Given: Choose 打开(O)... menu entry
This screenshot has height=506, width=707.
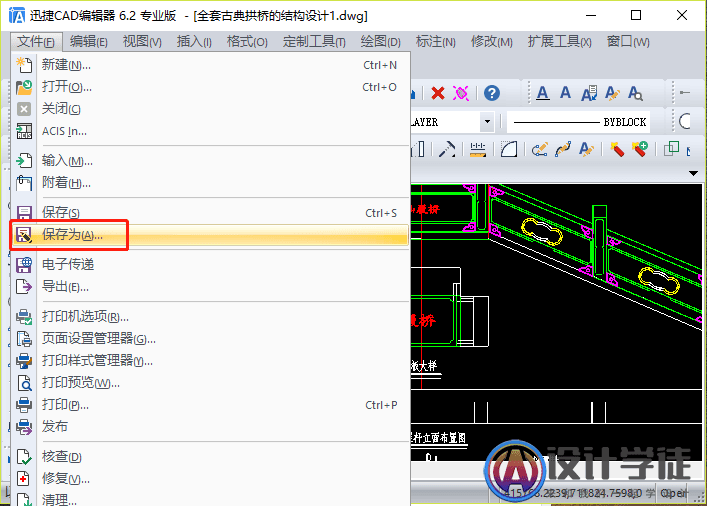Looking at the screenshot, I should (x=210, y=87).
